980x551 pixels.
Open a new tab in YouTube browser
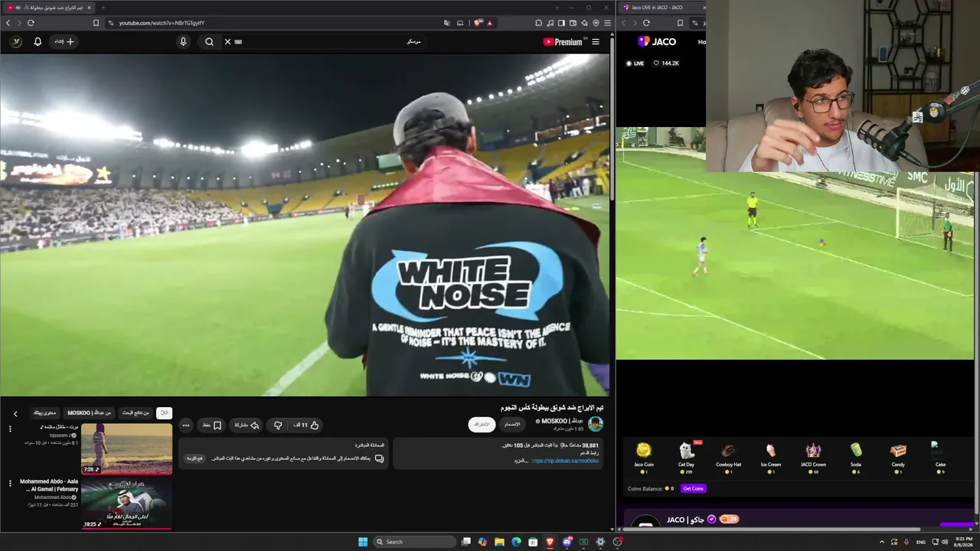103,8
